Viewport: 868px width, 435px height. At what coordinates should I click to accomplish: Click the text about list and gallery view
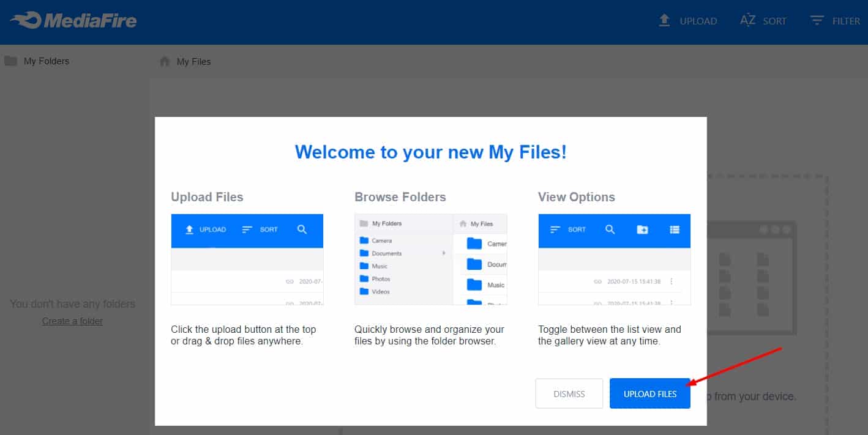coord(610,335)
